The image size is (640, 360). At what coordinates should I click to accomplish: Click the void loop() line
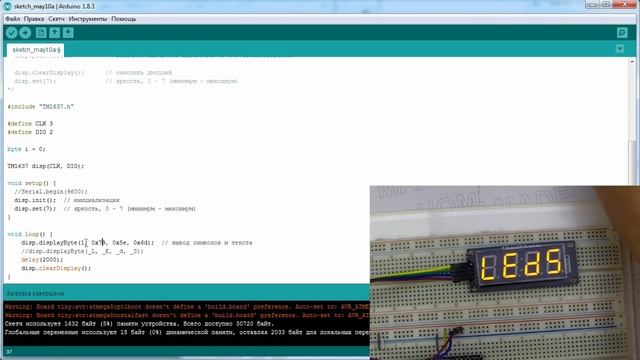click(x=30, y=234)
